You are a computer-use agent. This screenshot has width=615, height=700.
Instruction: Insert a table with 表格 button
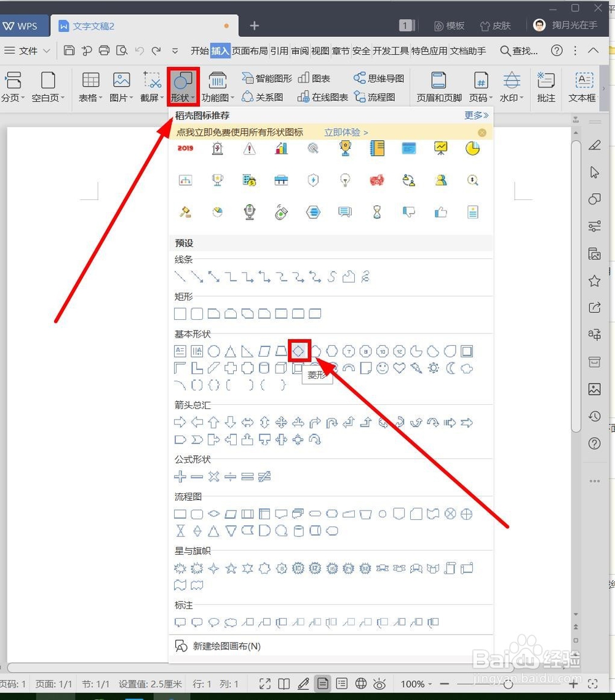[90, 87]
